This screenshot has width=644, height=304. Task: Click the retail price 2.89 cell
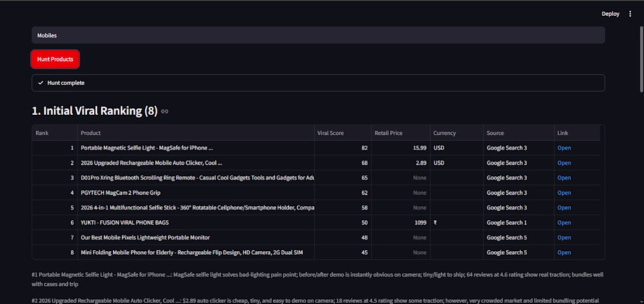tap(400, 163)
